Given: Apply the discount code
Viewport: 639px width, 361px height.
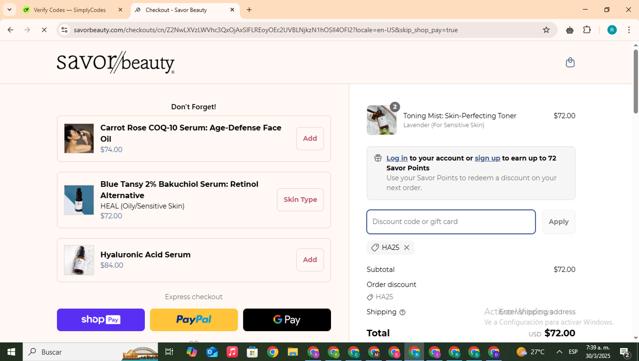Looking at the screenshot, I should point(558,222).
